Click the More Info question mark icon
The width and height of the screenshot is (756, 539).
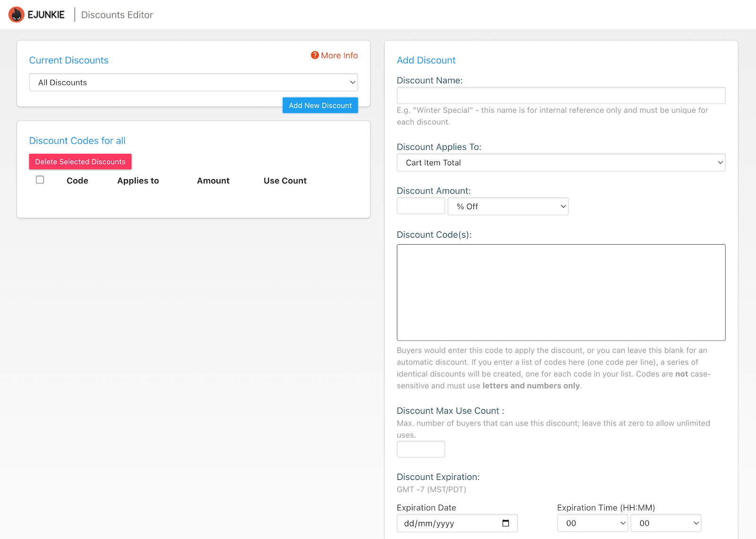tap(315, 55)
